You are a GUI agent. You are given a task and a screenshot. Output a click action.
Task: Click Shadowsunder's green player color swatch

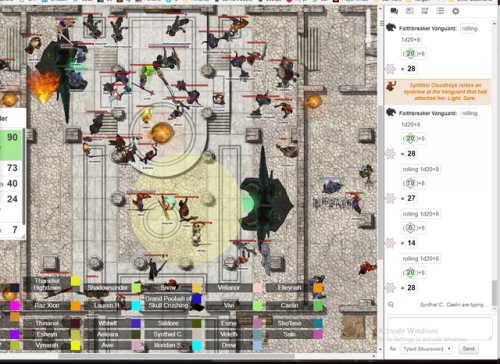click(136, 287)
